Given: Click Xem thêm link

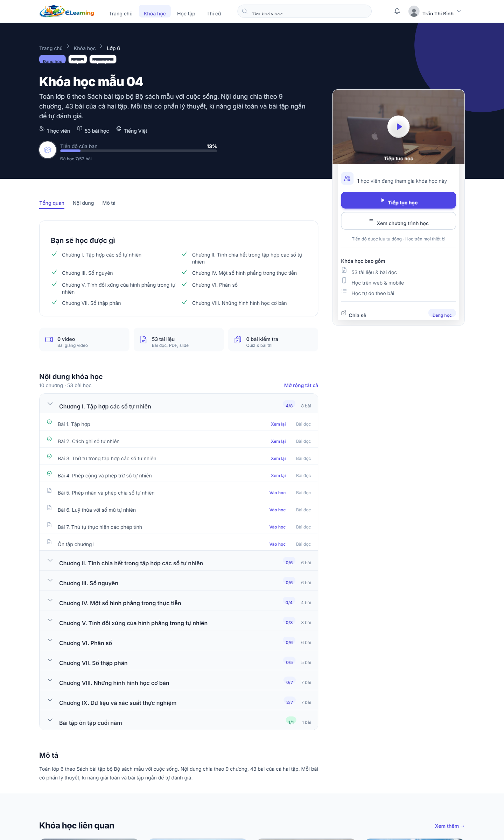Looking at the screenshot, I should [449, 826].
